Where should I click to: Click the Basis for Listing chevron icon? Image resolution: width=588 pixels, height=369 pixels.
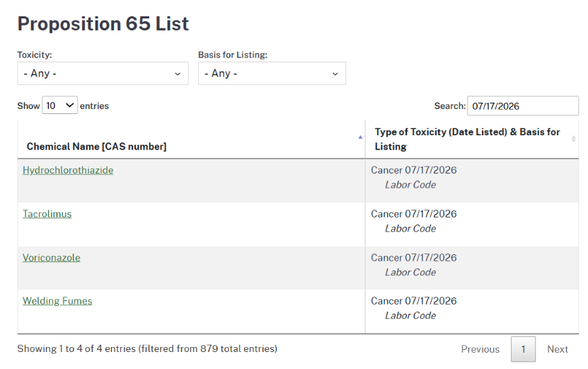click(335, 74)
